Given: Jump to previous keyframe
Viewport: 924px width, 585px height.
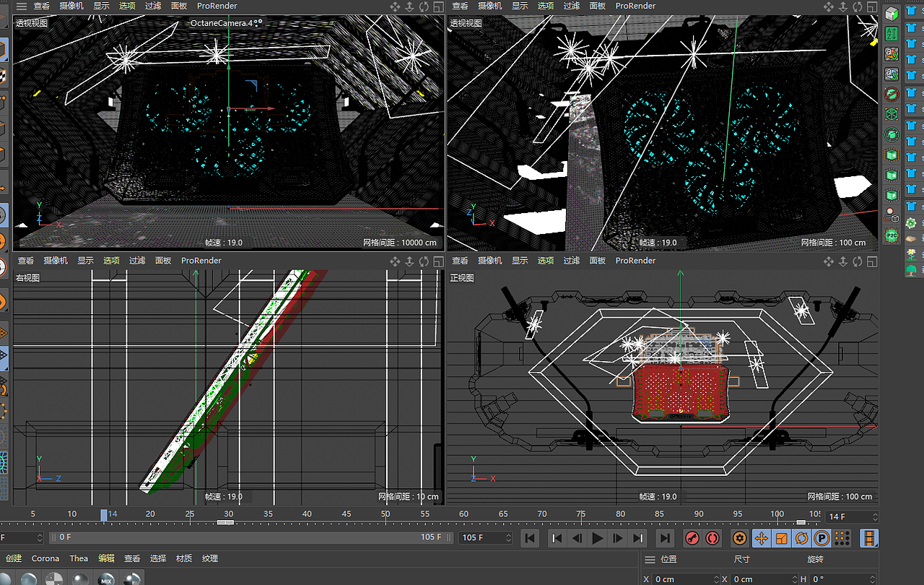Looking at the screenshot, I should click(557, 538).
